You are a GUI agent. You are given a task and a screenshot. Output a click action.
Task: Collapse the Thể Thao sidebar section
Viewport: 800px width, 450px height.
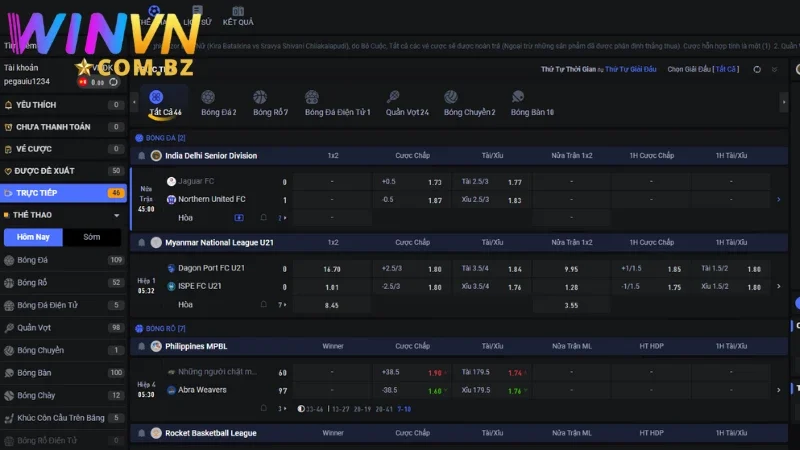(x=117, y=215)
